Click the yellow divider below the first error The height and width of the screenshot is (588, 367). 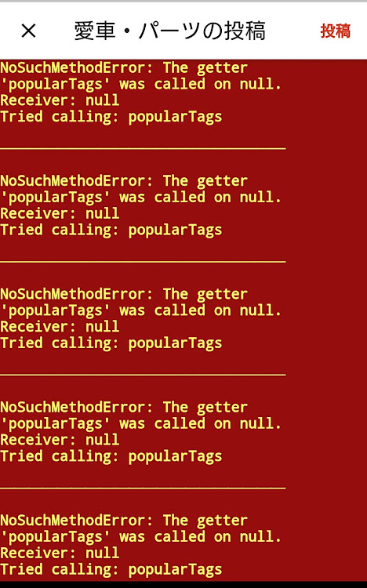tap(143, 149)
